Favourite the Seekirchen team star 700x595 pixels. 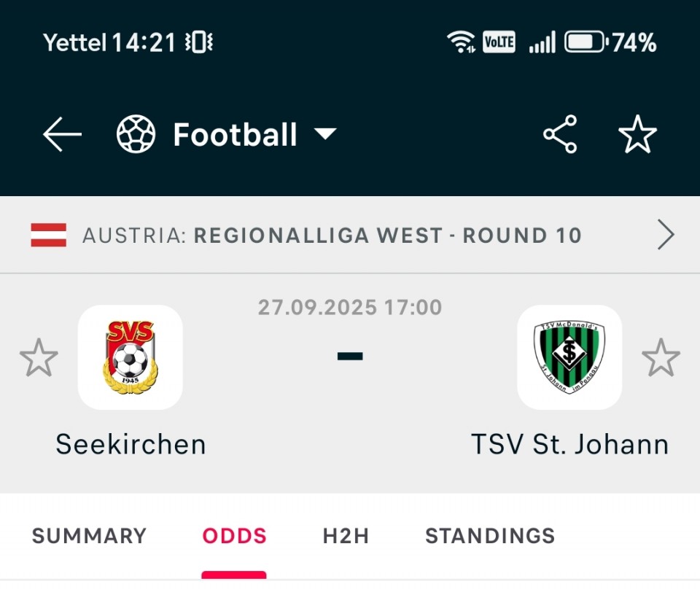tap(39, 357)
